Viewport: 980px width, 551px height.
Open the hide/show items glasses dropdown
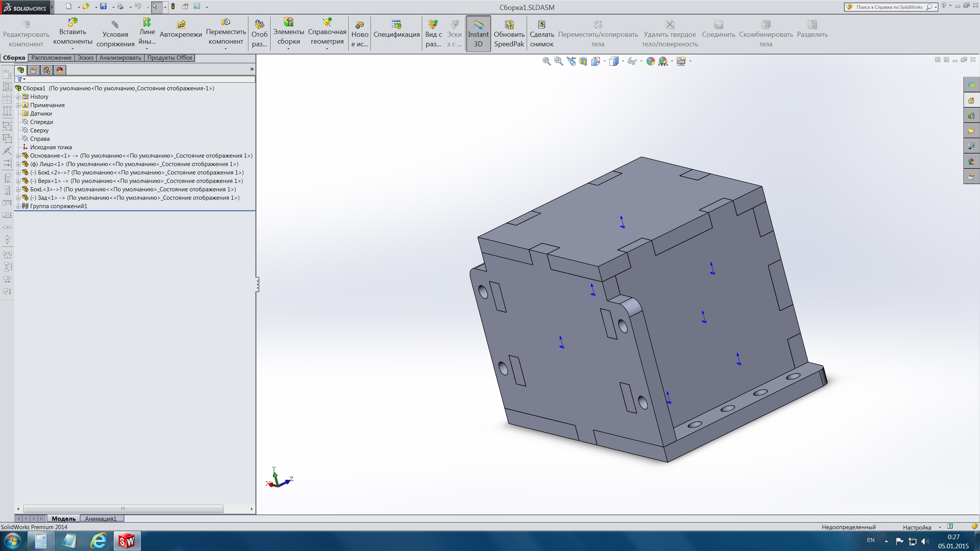click(x=641, y=61)
